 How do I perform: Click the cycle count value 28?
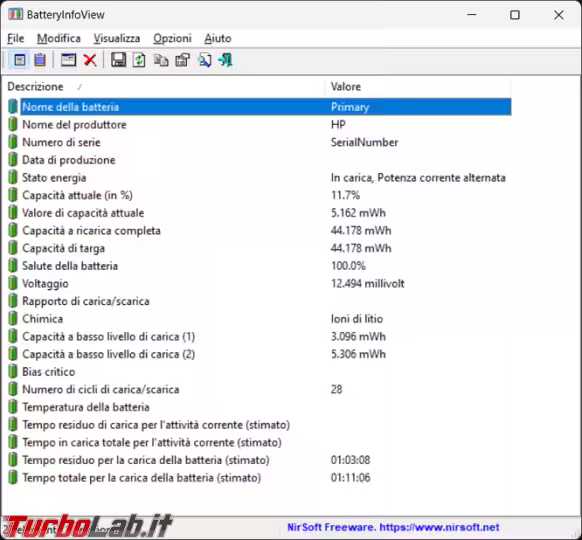tap(337, 389)
